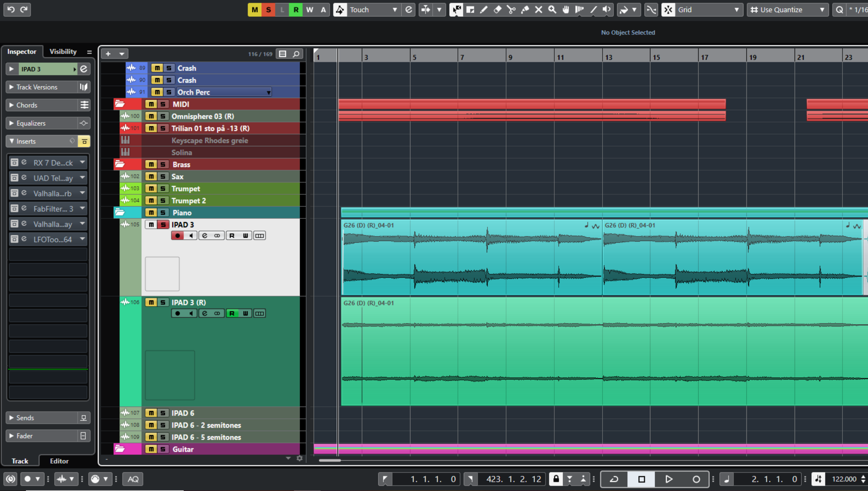
Task: Click bar 9 on the ruler
Action: click(510, 57)
